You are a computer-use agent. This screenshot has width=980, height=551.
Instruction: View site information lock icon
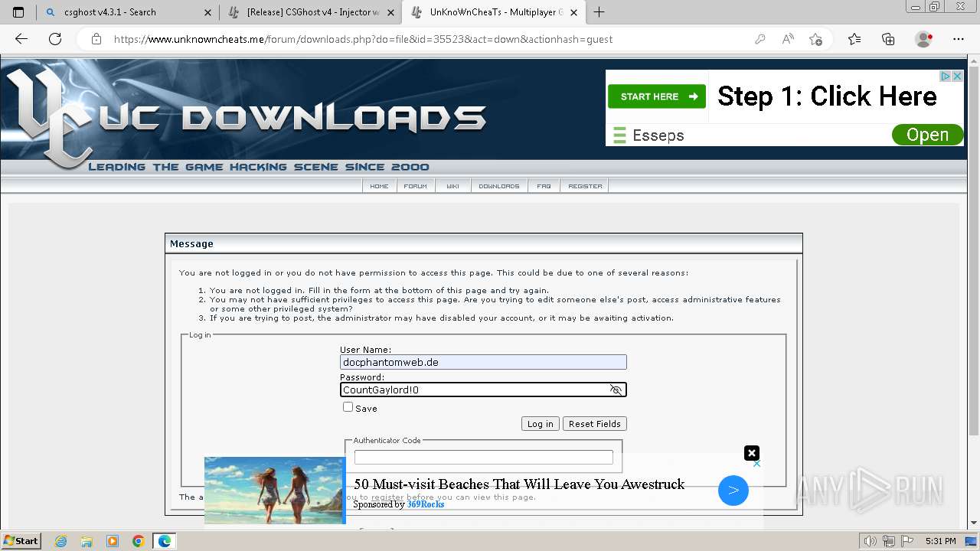(x=96, y=39)
